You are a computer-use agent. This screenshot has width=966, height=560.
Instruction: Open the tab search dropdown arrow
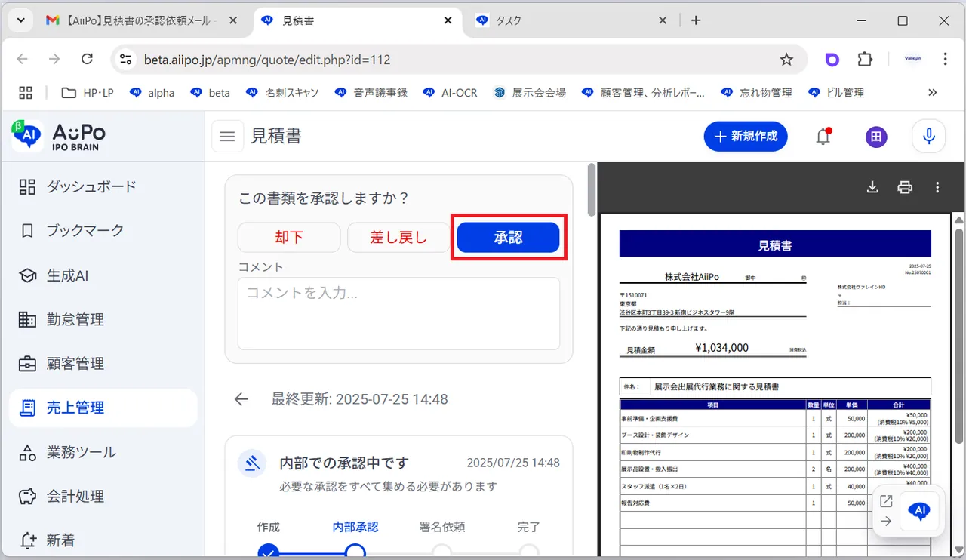coord(20,20)
